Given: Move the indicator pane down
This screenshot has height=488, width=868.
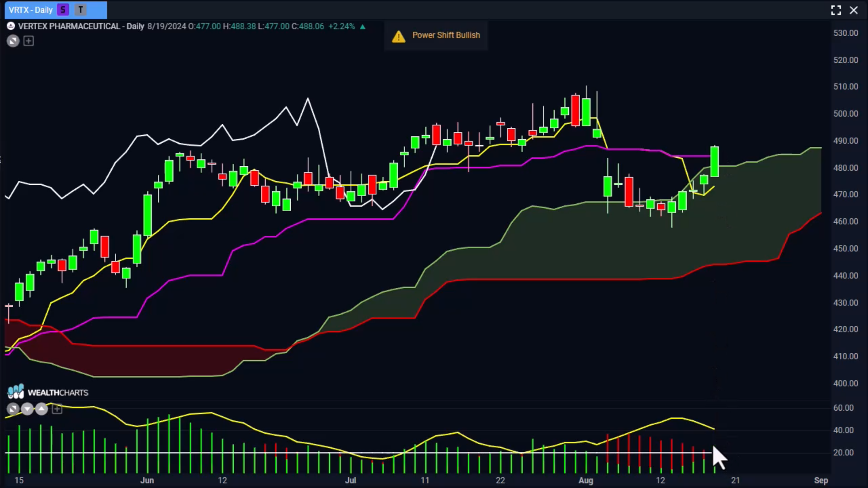Looking at the screenshot, I should coord(27,409).
